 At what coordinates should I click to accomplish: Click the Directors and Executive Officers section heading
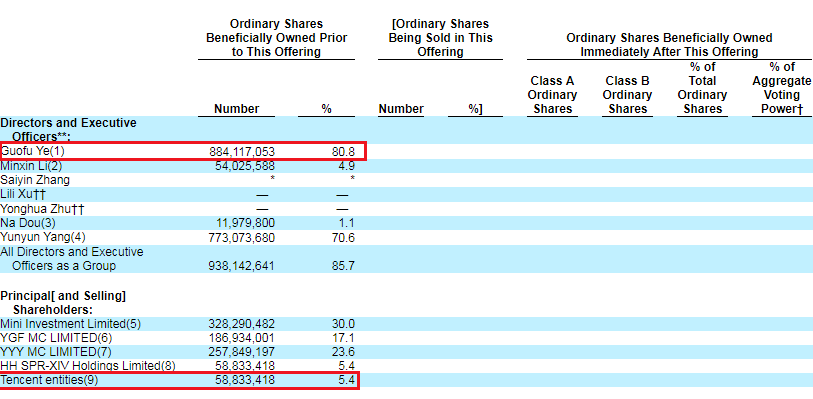68,130
